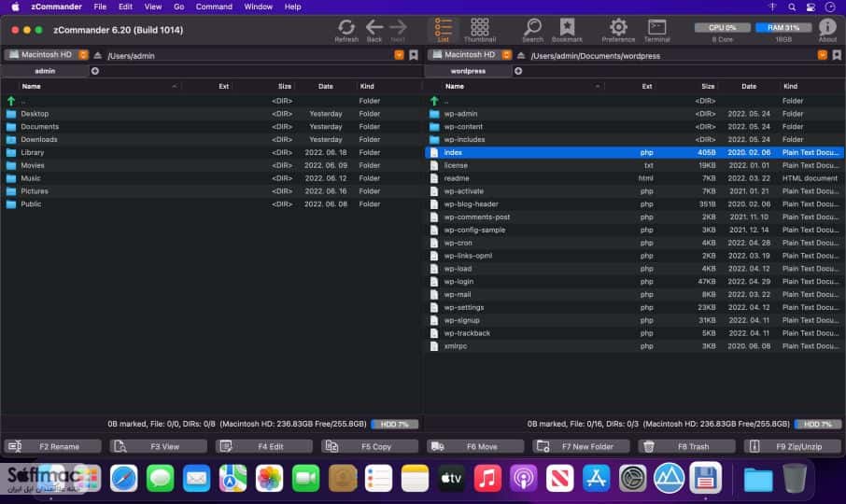Click F2 Rename button
Screen dimensions: 846x504
pyautogui.click(x=53, y=446)
